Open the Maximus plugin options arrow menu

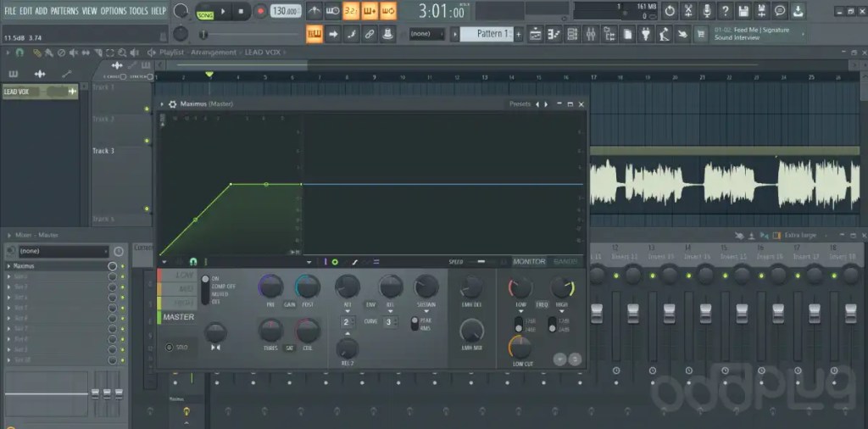click(x=162, y=104)
